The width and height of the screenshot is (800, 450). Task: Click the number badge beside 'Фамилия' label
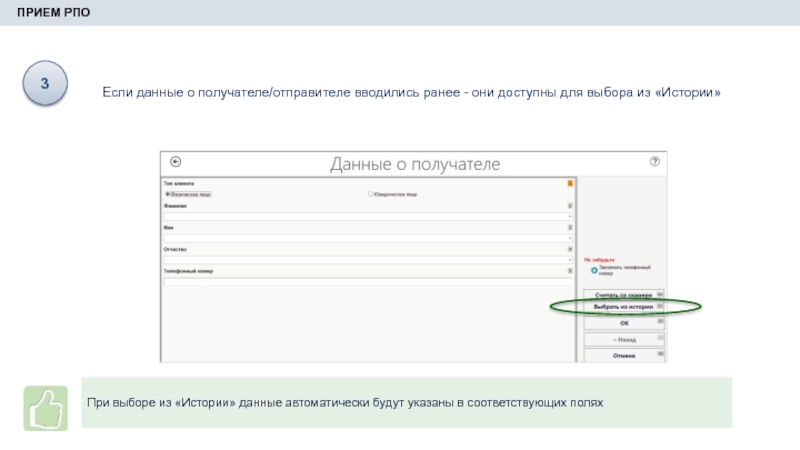570,205
